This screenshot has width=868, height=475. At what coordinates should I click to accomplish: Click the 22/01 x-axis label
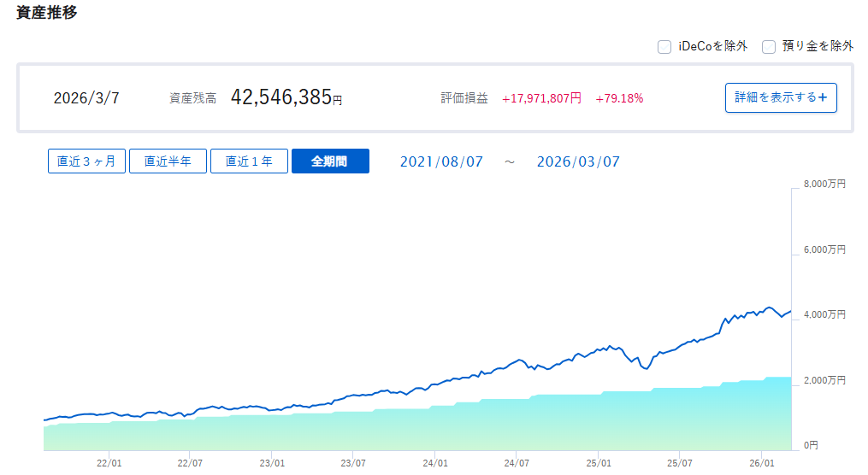click(109, 463)
